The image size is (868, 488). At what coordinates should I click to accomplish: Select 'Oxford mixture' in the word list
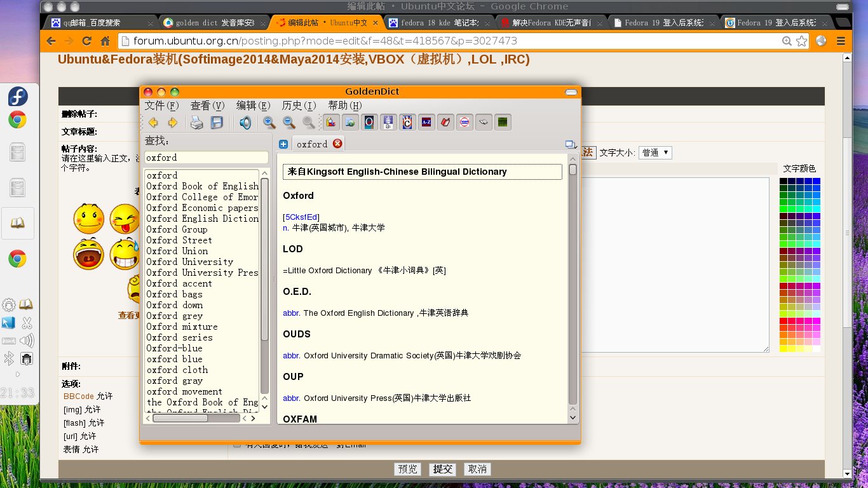pyautogui.click(x=182, y=327)
